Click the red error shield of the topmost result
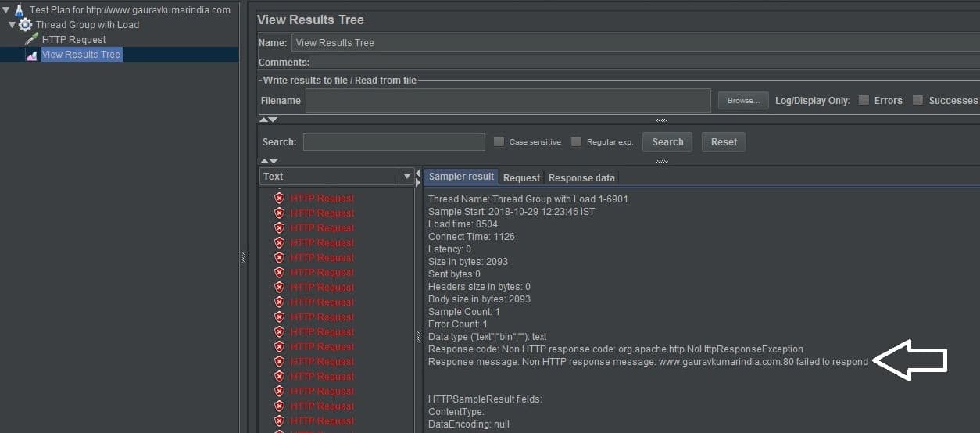This screenshot has width=980, height=433. [280, 199]
